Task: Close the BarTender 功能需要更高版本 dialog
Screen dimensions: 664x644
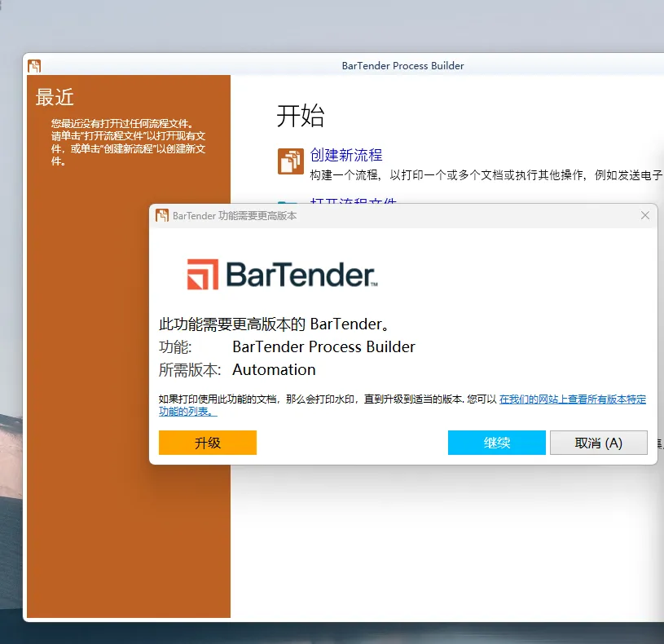Action: tap(645, 215)
